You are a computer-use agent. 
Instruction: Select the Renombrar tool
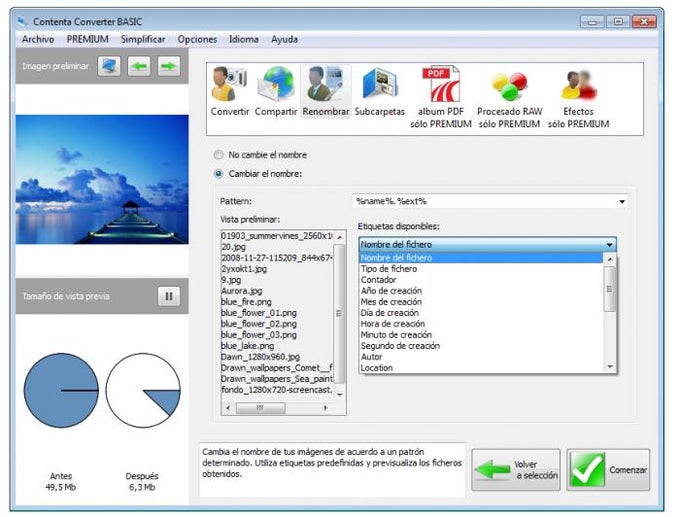(326, 92)
